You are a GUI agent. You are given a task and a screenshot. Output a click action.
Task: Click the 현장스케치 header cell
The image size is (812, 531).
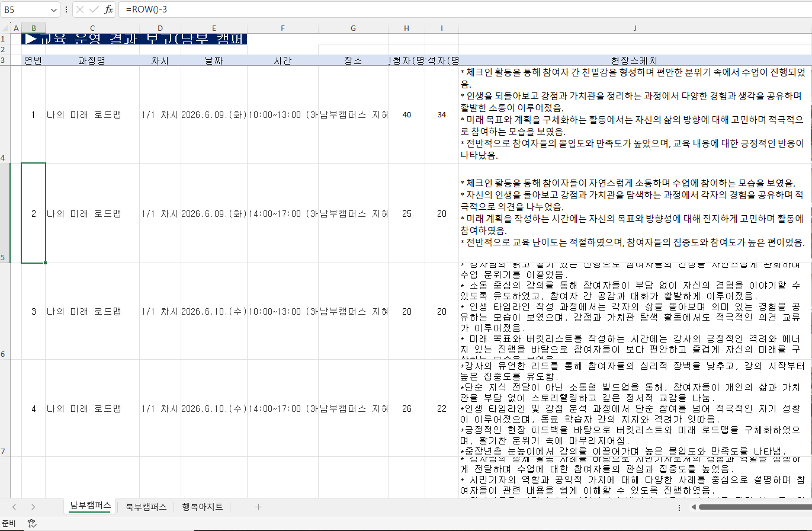[x=635, y=60]
